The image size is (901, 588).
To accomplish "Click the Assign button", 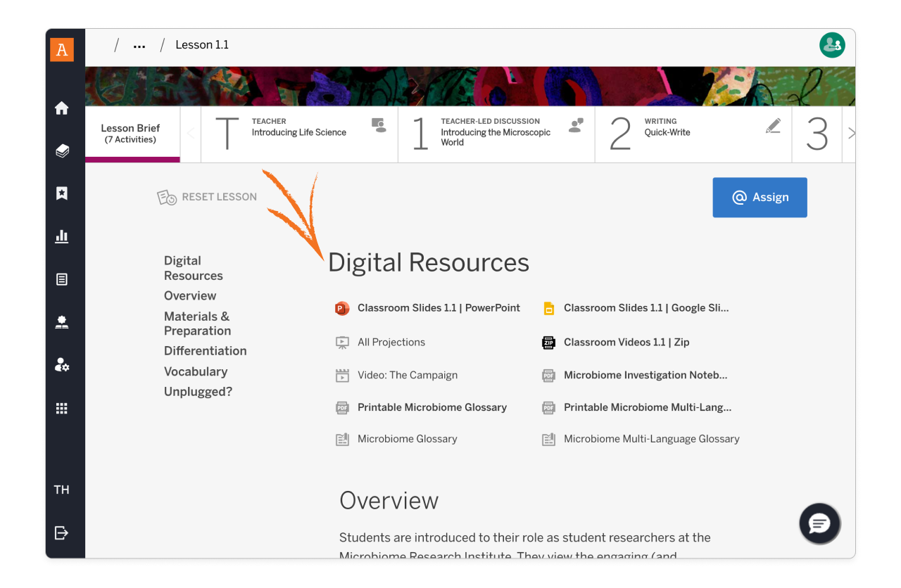I will pos(760,198).
